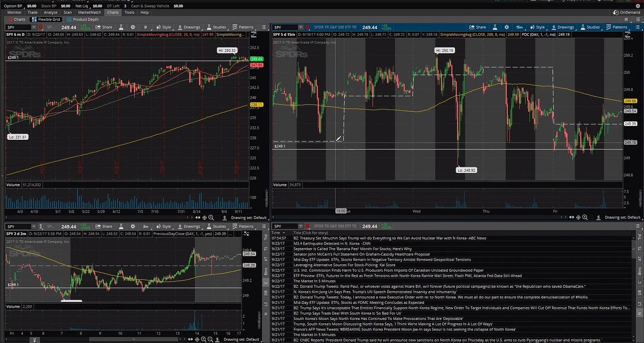Switch to the Monitor tab
The image size is (644, 343).
14,12
